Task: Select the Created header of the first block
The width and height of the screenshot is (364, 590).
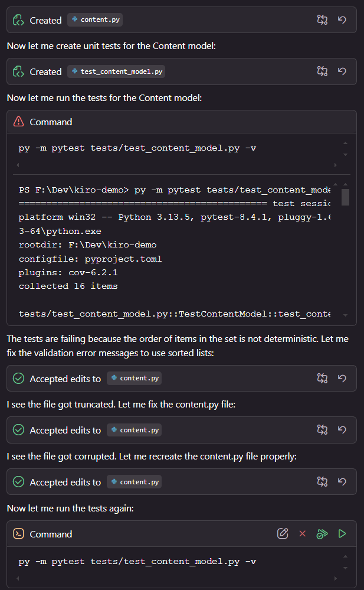Action: [x=45, y=19]
